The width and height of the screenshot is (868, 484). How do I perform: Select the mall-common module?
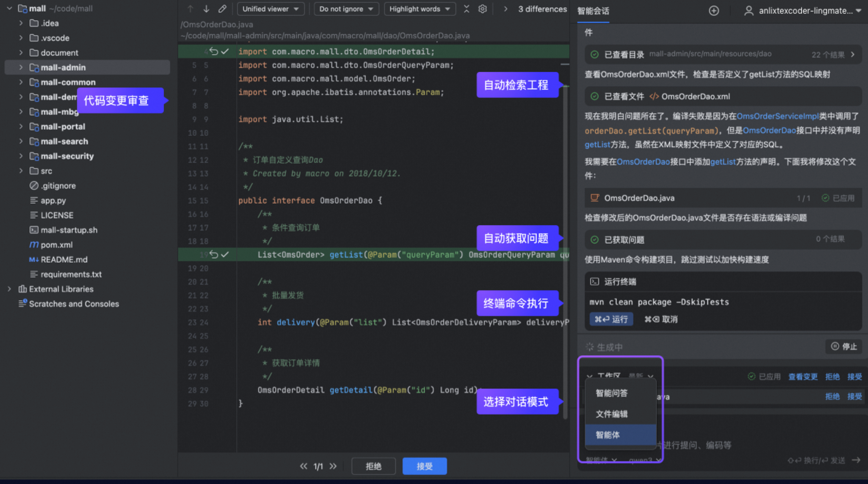(68, 82)
